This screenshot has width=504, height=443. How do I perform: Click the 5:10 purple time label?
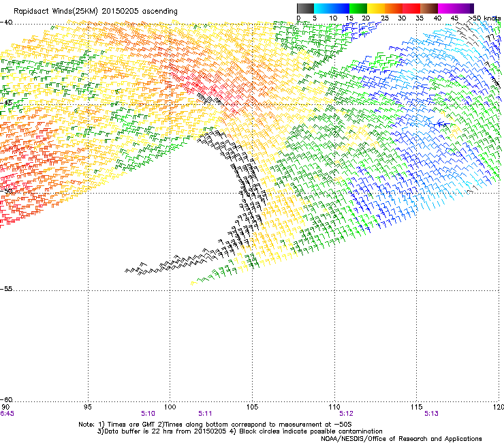(x=148, y=414)
